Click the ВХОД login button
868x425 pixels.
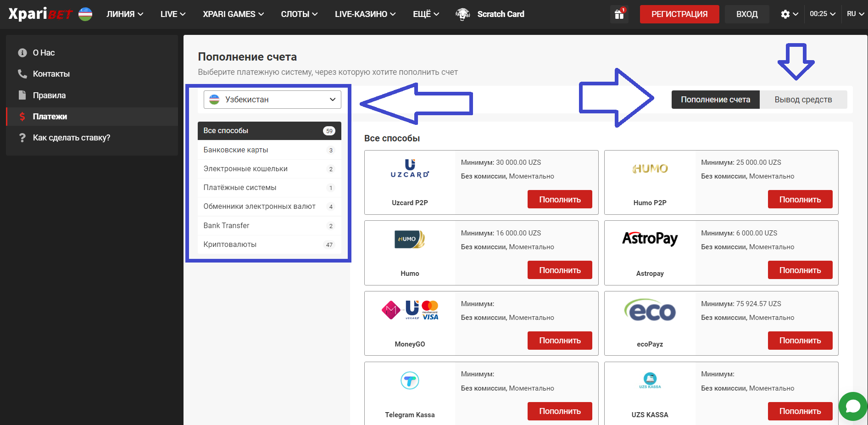[x=747, y=14]
